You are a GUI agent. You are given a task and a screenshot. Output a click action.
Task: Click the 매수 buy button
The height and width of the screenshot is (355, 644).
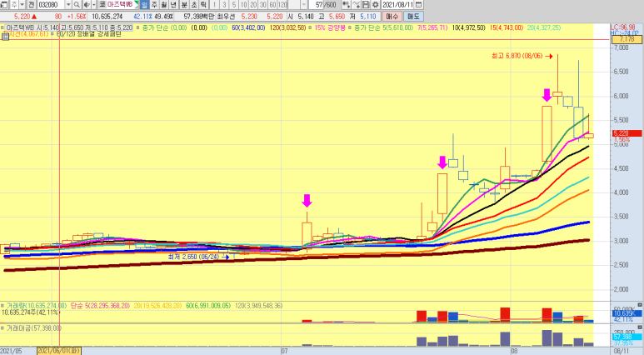tap(392, 17)
